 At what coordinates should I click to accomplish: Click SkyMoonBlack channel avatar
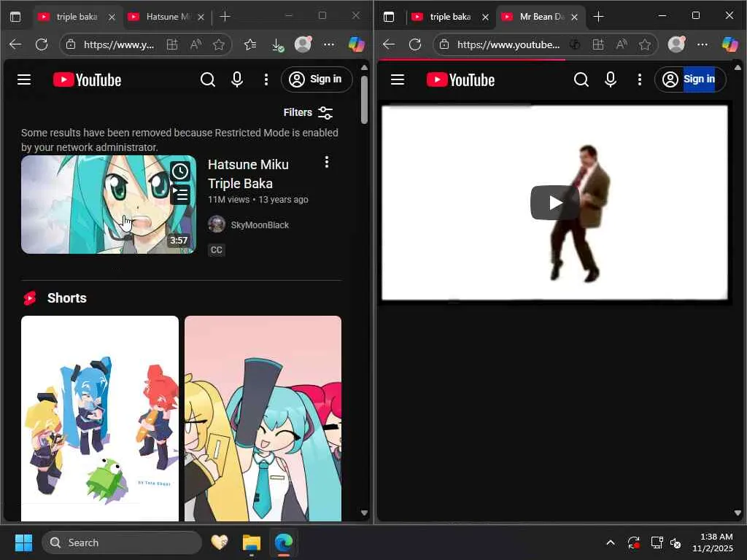(x=217, y=224)
